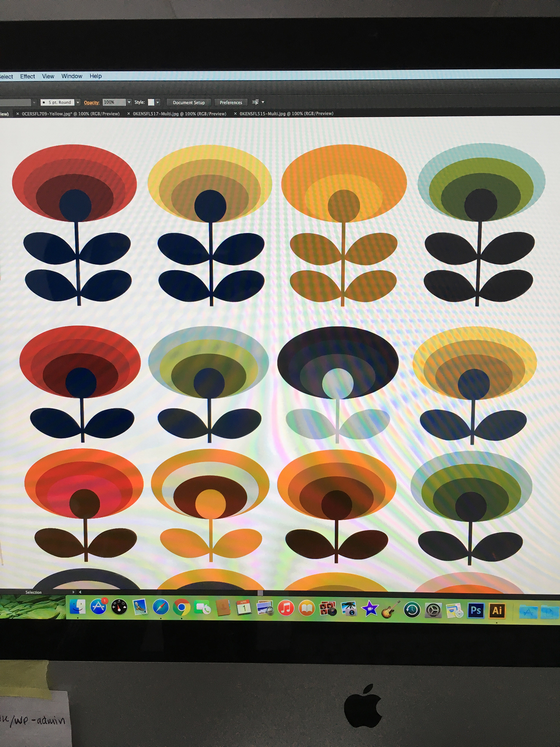Image resolution: width=560 pixels, height=747 pixels.
Task: Open the Effect menu
Action: point(27,76)
